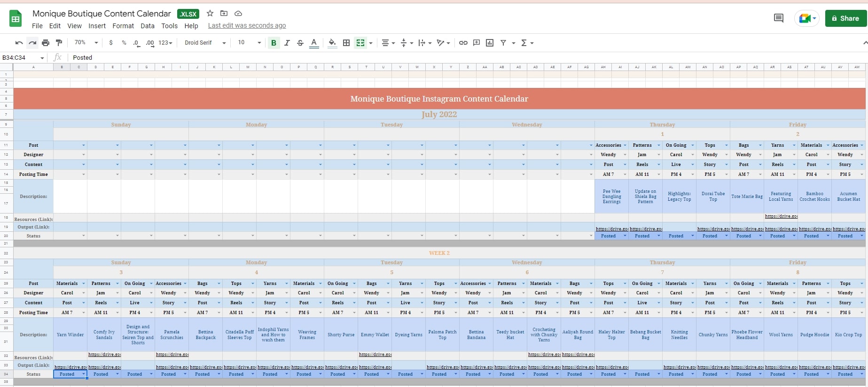Screen dimensions: 868x387
Task: Open the Google Meet call button
Action: [807, 18]
